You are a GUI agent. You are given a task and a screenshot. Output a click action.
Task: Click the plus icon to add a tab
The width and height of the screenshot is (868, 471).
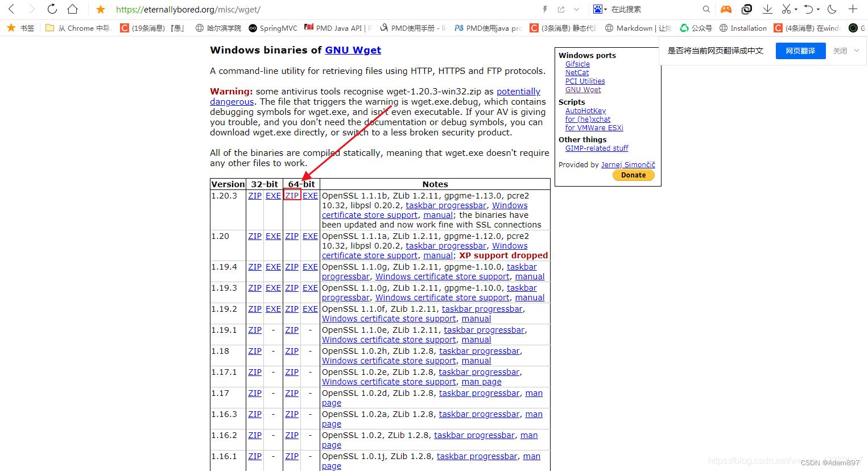click(x=853, y=9)
